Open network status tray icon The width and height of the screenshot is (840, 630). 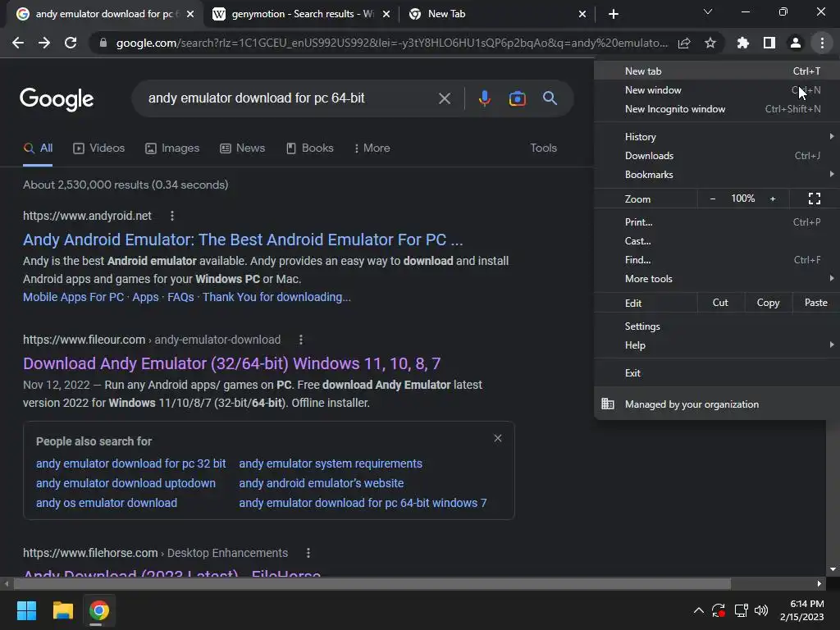pos(741,610)
